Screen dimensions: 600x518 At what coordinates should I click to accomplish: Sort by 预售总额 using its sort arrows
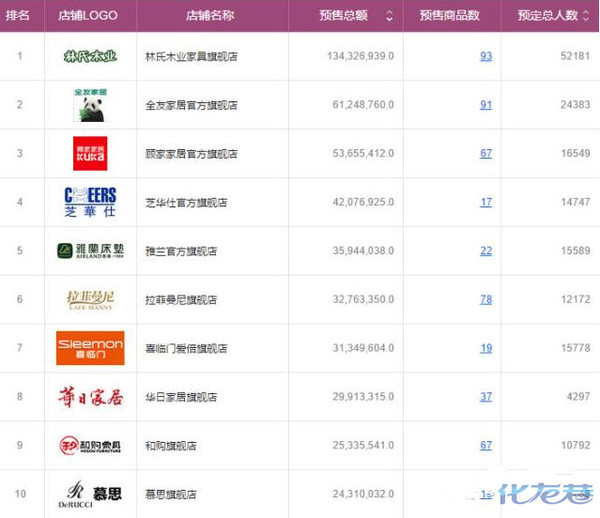[389, 16]
